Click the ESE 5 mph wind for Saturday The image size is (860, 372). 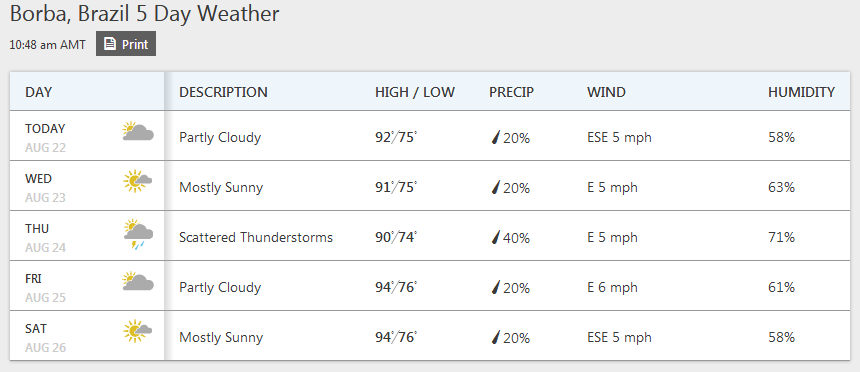coord(619,337)
